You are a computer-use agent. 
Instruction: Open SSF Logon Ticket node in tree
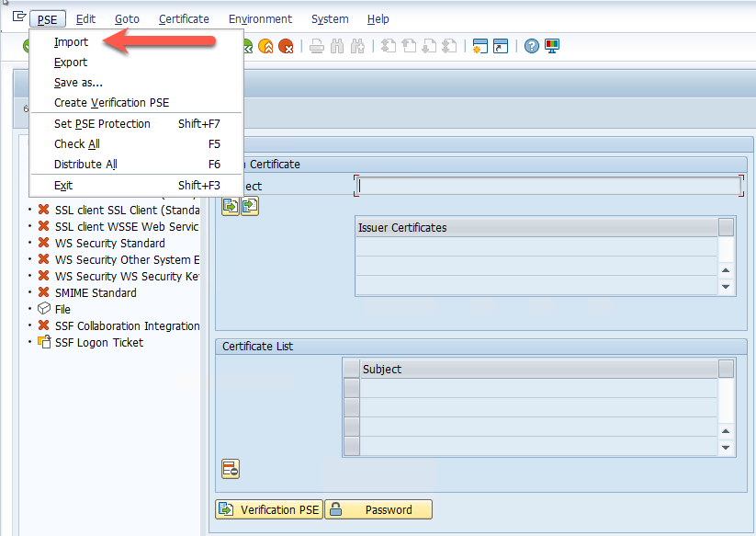[x=98, y=342]
